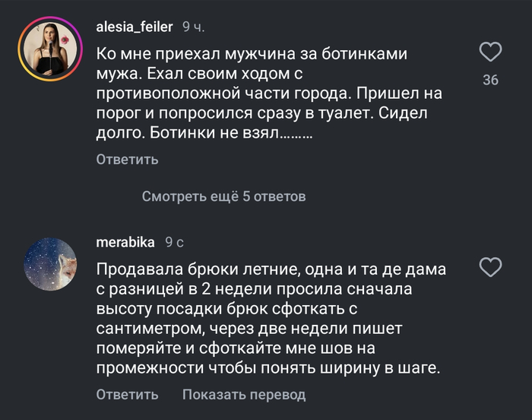Reply to alesia_feiler's comment via 'Ответить'
This screenshot has height=420, width=532.
(x=127, y=159)
